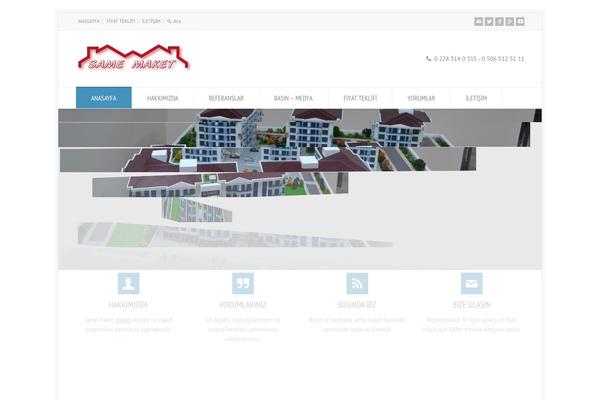The width and height of the screenshot is (600, 400).
Task: Click the Hakkımızda person icon
Action: (128, 283)
